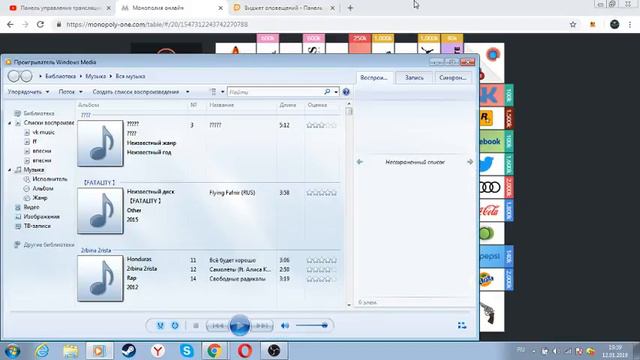This screenshot has height=360, width=640.
Task: Select Альбом in the navigation tree
Action: [43, 189]
